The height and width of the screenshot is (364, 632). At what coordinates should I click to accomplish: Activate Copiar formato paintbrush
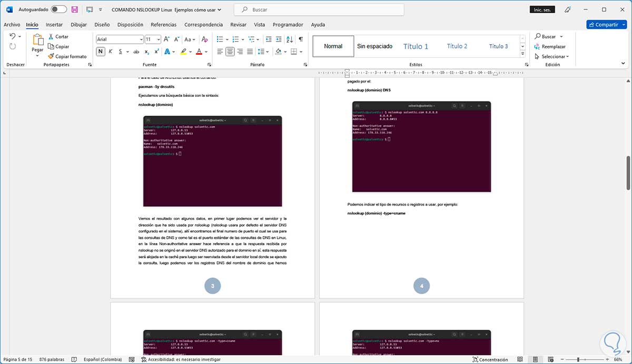(67, 56)
